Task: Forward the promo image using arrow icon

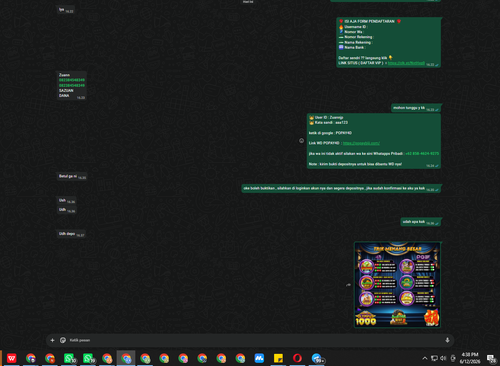Action: tap(348, 285)
